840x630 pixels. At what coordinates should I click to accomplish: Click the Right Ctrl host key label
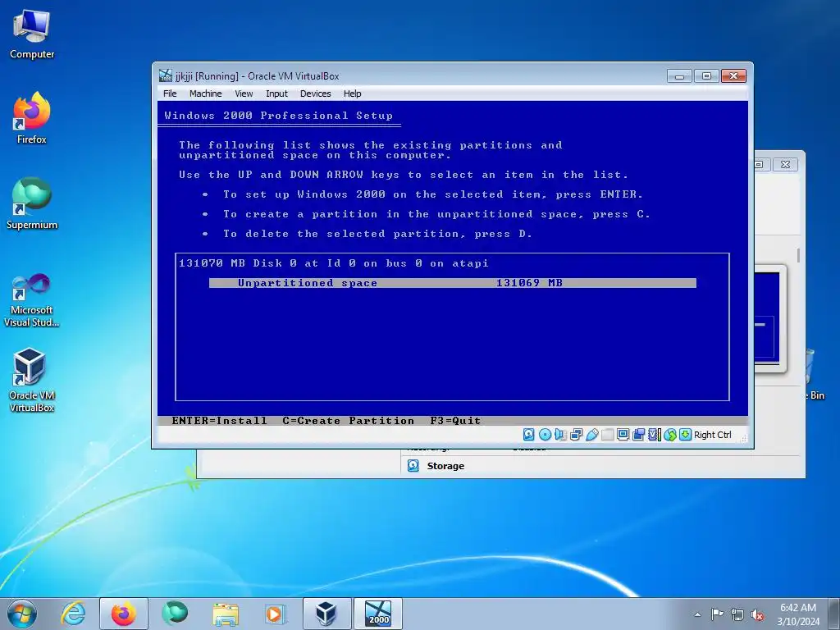pos(713,435)
